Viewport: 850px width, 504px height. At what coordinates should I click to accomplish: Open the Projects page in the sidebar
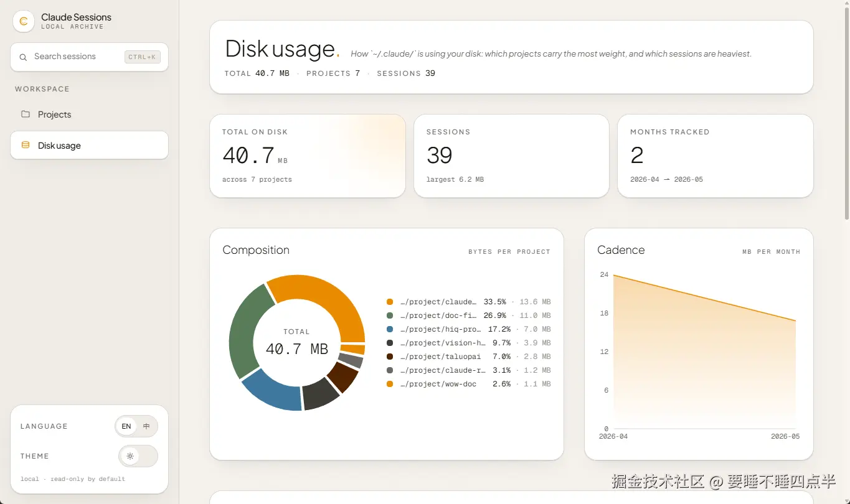(x=90, y=114)
